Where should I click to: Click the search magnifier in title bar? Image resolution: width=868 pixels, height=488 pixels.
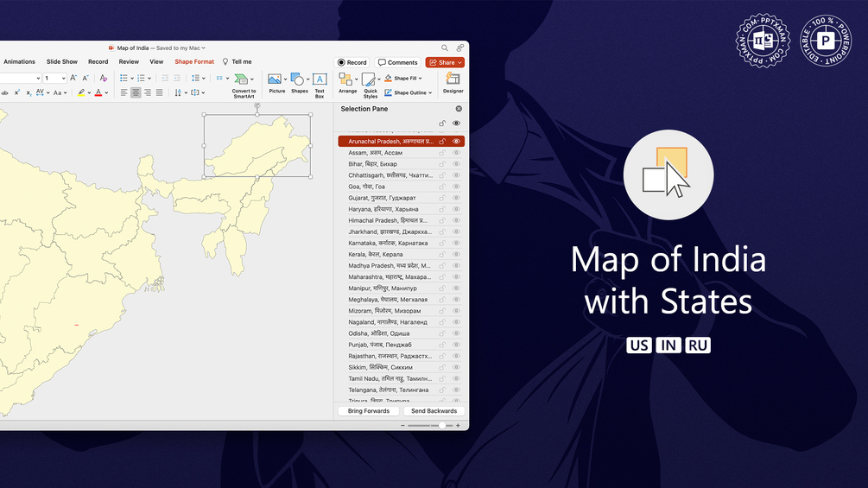445,48
